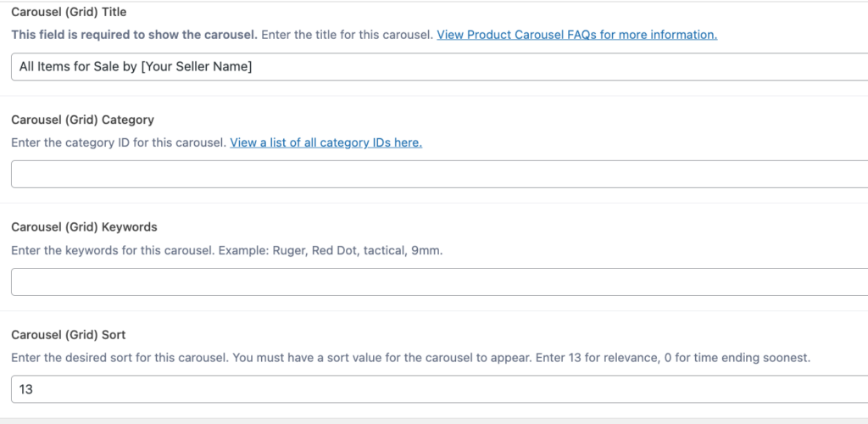Screen dimensions: 868x424
Task: Click the 'Red Dot, tactical, 9mm' example words
Action: 377,250
